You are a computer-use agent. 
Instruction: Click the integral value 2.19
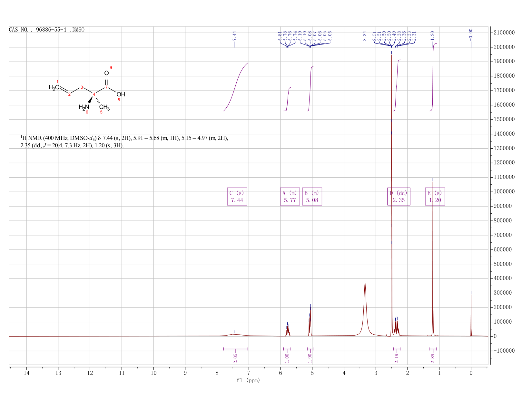(x=397, y=358)
